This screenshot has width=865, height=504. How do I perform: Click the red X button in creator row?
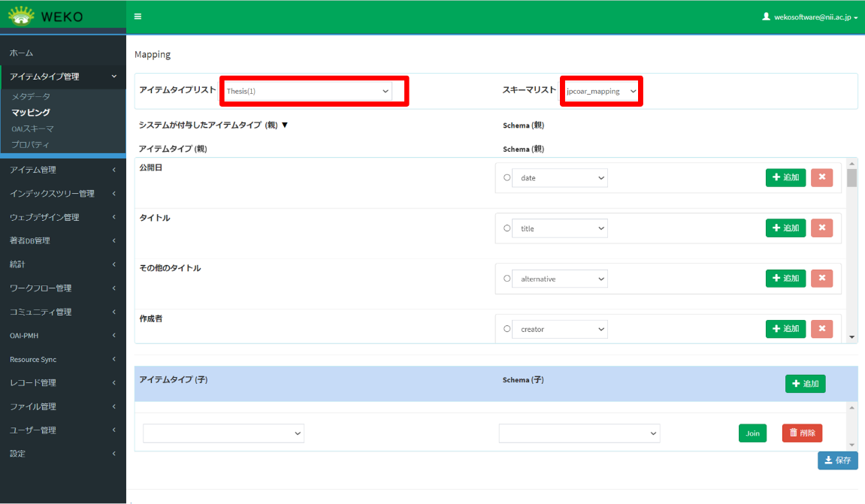click(x=821, y=328)
